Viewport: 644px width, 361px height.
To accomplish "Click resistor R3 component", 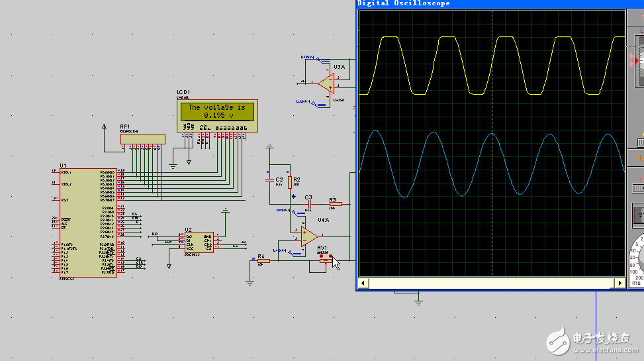I will click(335, 205).
